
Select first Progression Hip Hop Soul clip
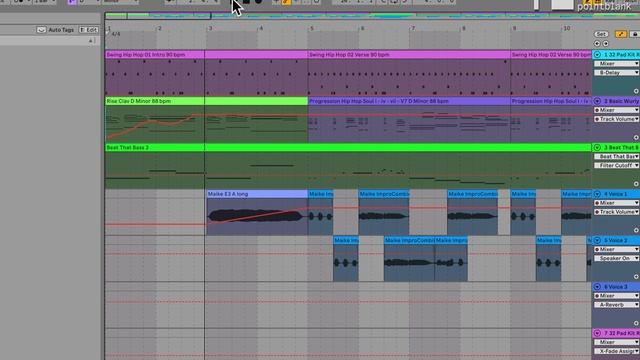click(x=409, y=101)
